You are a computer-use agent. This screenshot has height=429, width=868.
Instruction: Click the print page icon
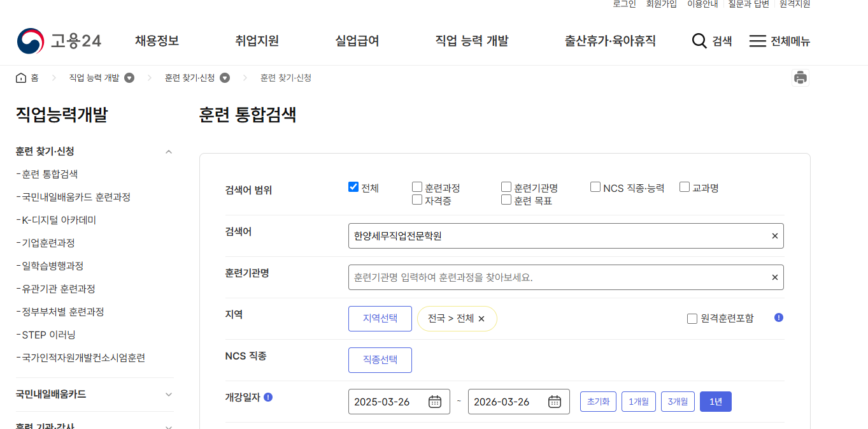800,78
